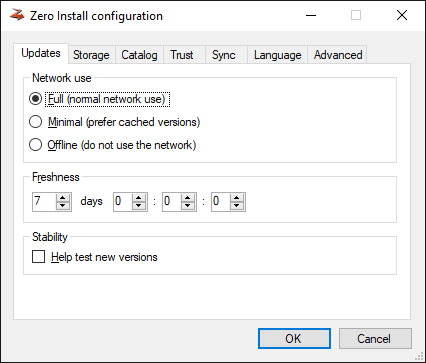This screenshot has height=363, width=426.
Task: Close the Zero Install configuration window
Action: [402, 15]
